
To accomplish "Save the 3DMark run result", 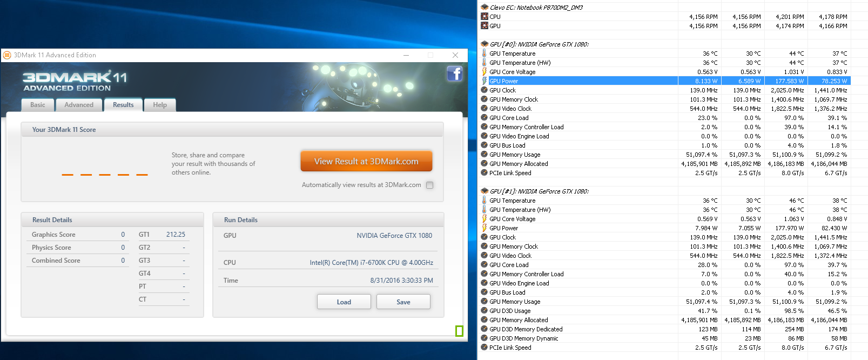I will point(403,302).
